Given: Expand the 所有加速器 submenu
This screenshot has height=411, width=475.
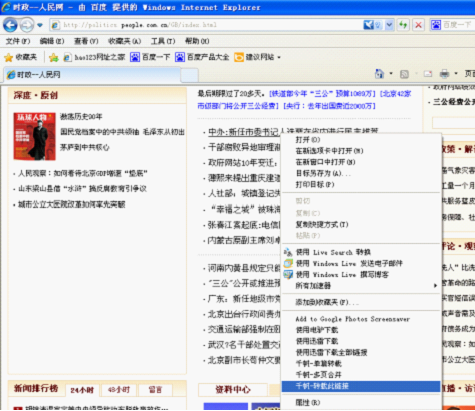Looking at the screenshot, I should coord(361,286).
